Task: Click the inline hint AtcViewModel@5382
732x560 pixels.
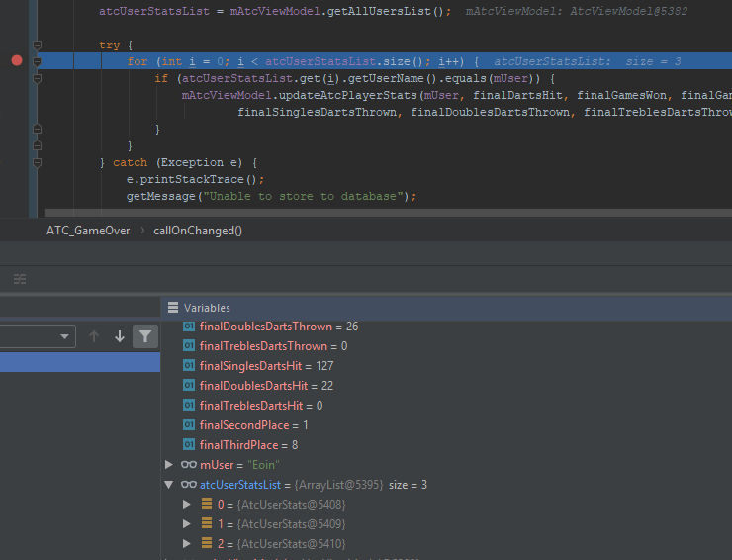Action: [x=628, y=11]
